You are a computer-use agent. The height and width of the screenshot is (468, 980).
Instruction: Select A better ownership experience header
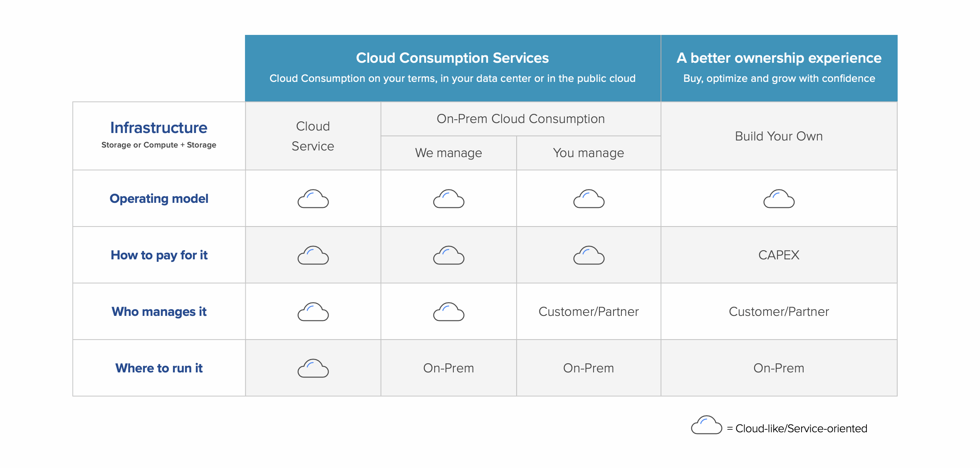(779, 58)
